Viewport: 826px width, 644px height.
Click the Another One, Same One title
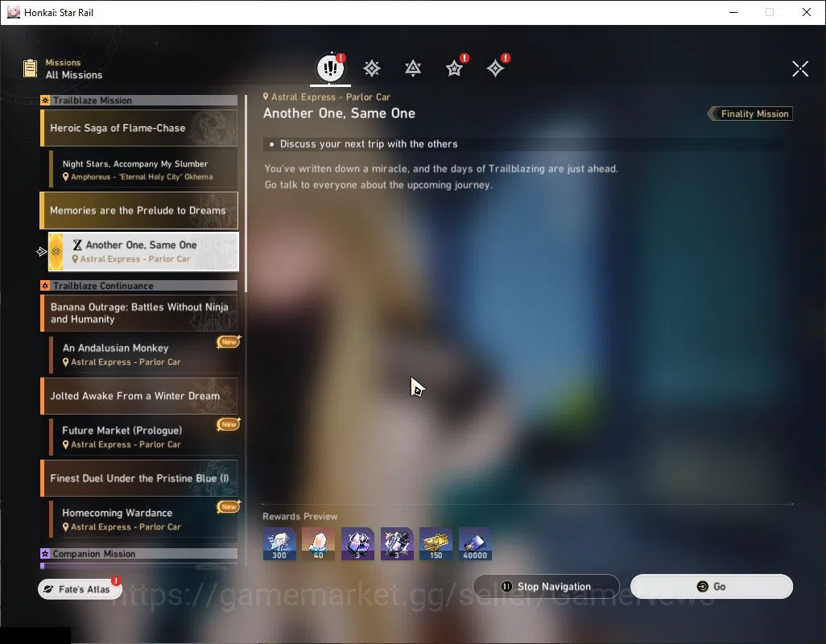point(339,114)
